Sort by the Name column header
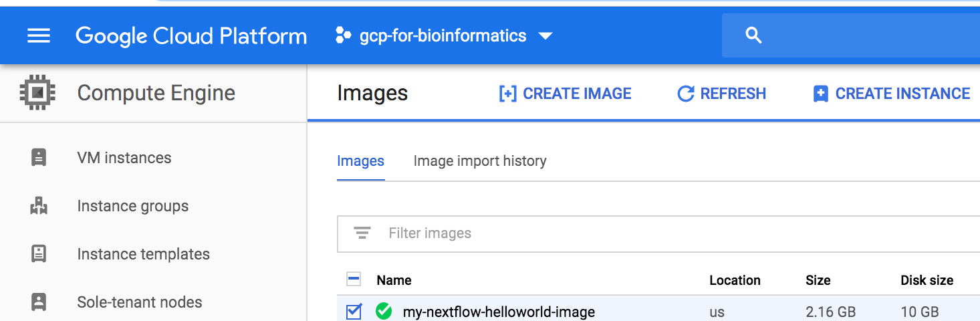980x321 pixels. (394, 280)
